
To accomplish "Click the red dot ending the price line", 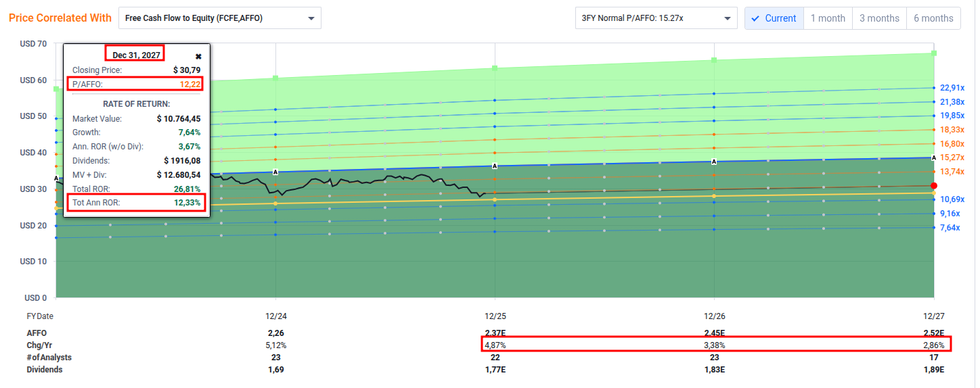I will (934, 186).
